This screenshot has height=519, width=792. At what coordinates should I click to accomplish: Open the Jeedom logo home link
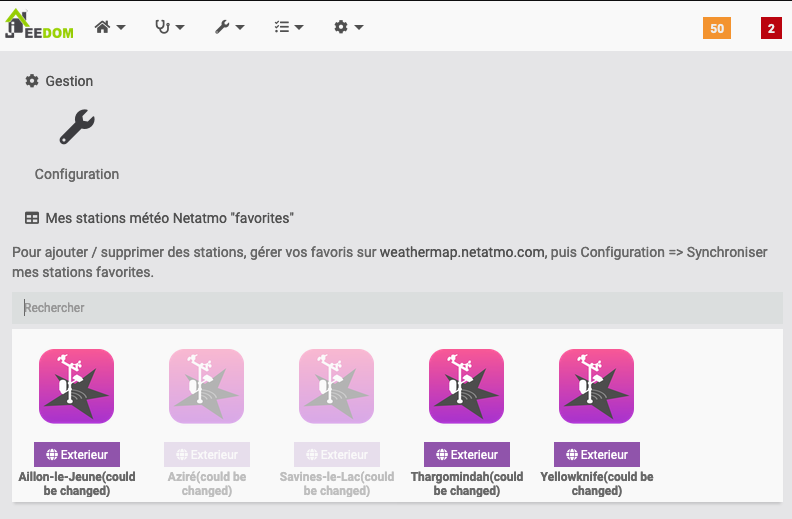pos(39,24)
